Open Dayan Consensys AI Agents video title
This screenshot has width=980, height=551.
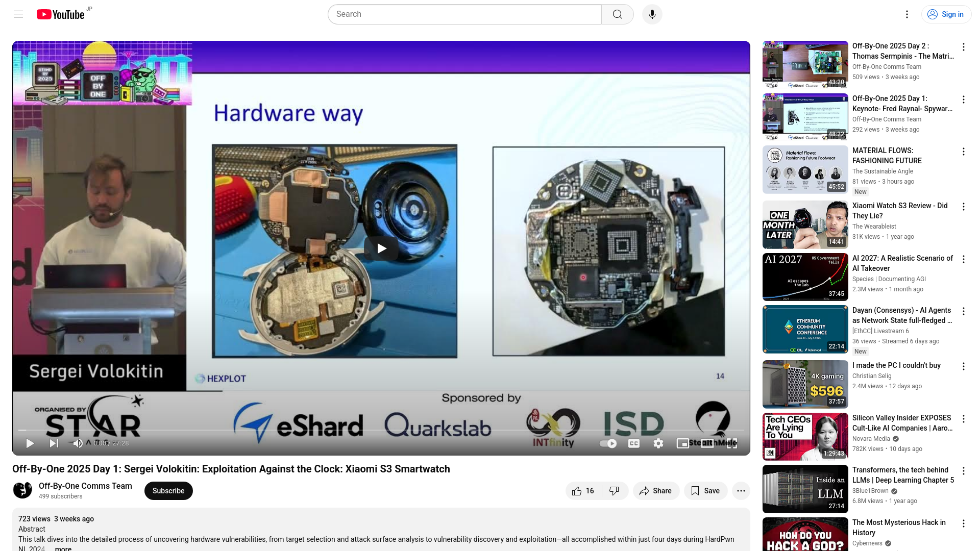(902, 315)
